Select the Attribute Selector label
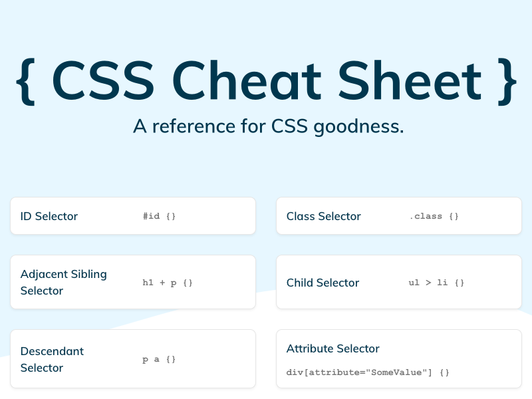The width and height of the screenshot is (532, 399). [x=332, y=348]
